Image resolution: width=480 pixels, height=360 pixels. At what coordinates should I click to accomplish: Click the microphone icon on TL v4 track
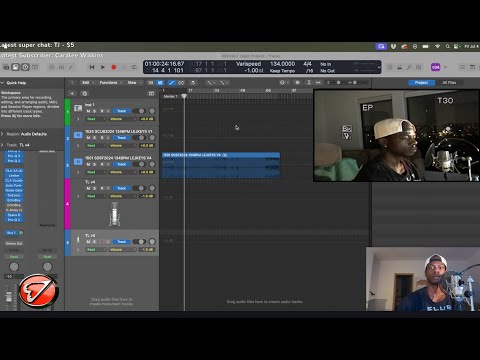[114, 214]
